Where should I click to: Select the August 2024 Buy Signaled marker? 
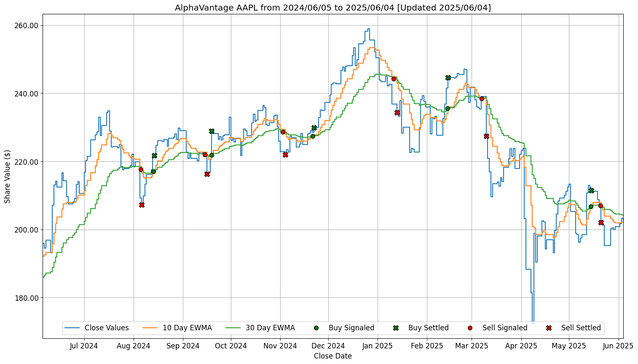tap(153, 171)
